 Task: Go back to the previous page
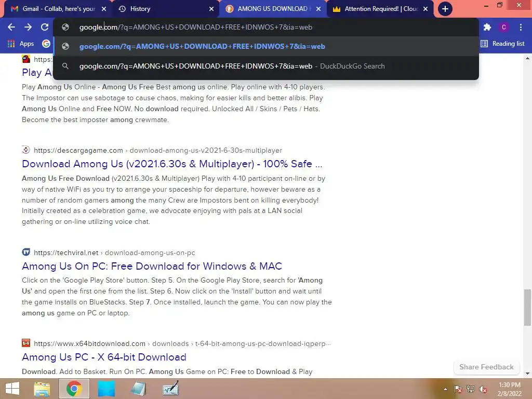click(x=11, y=27)
